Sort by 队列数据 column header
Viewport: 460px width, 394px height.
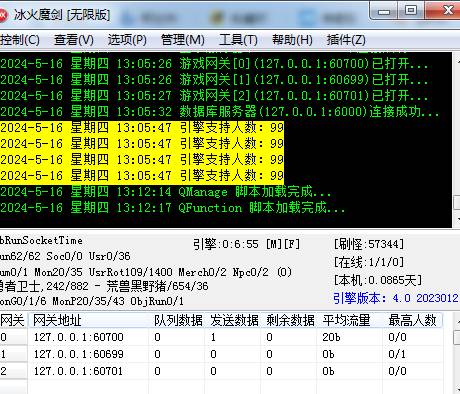point(177,321)
